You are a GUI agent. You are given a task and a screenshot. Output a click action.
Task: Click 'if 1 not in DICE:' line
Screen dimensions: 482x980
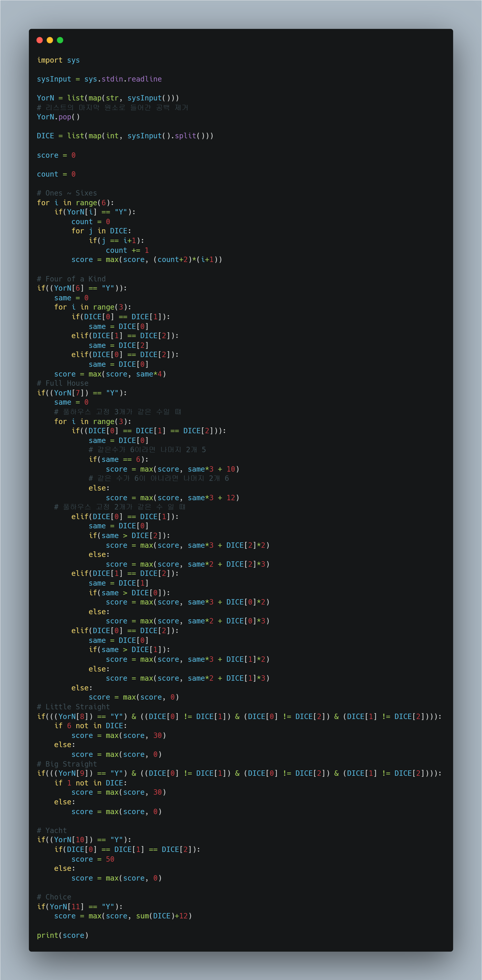90,783
